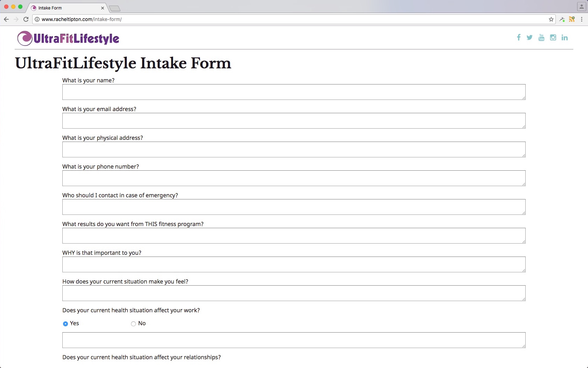Click 'Does your current health situation affect your relationships?'
The image size is (588, 368).
141,357
